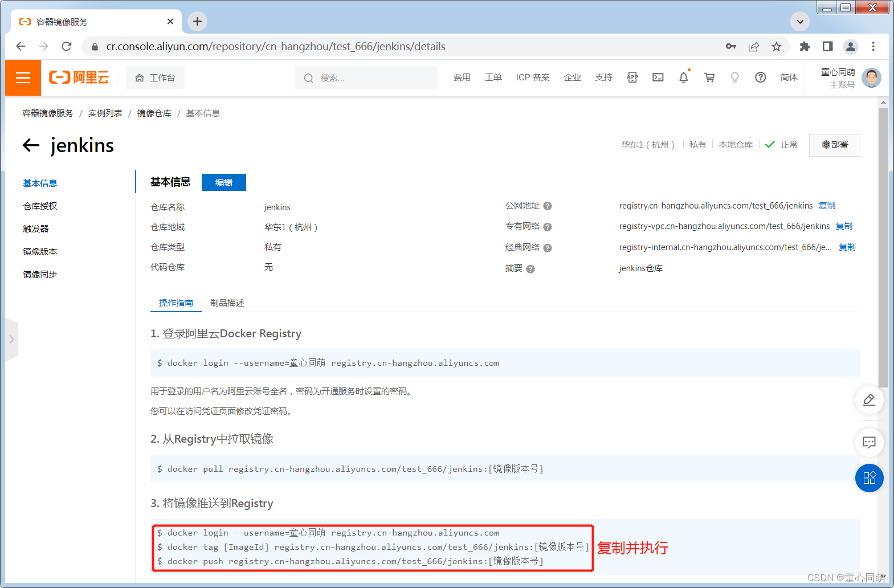This screenshot has width=894, height=588.
Task: Open the Aliyun hamburger menu
Action: pos(23,77)
